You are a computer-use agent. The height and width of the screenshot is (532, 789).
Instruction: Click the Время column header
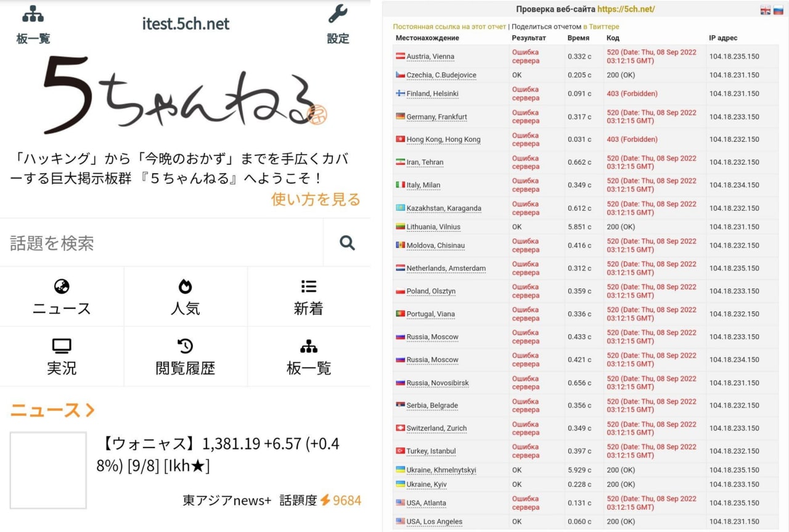tap(578, 38)
